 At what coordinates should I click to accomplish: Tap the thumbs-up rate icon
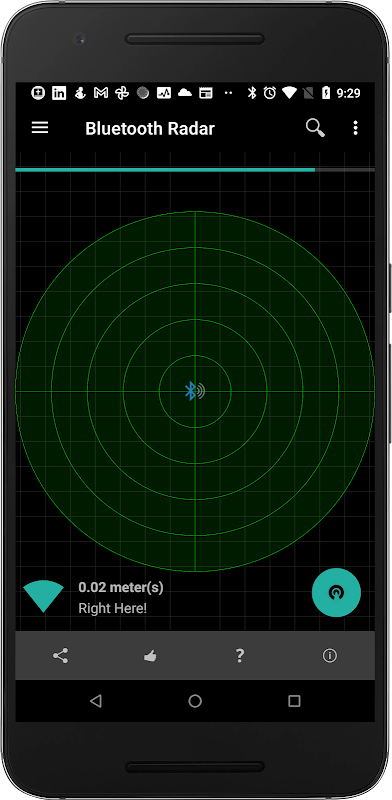[x=150, y=657]
